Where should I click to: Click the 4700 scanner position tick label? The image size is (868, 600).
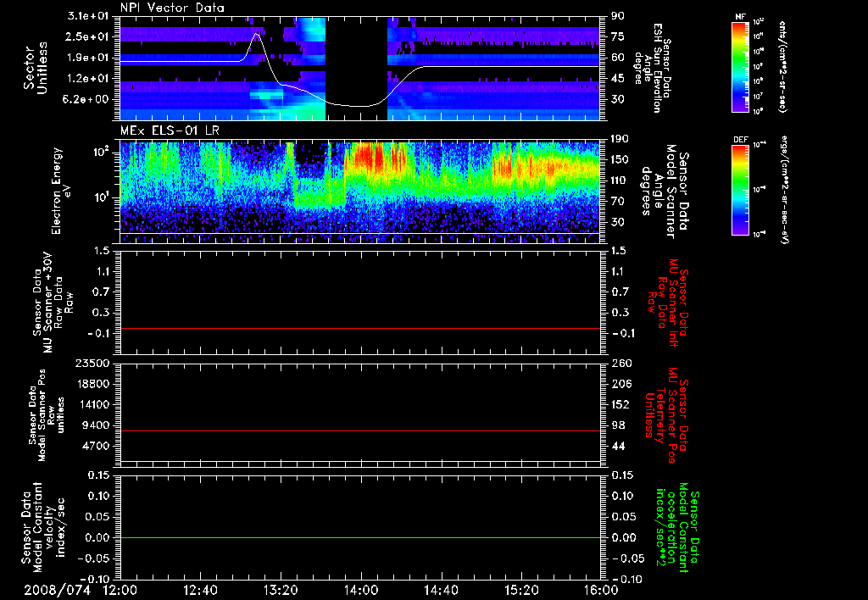pos(96,446)
